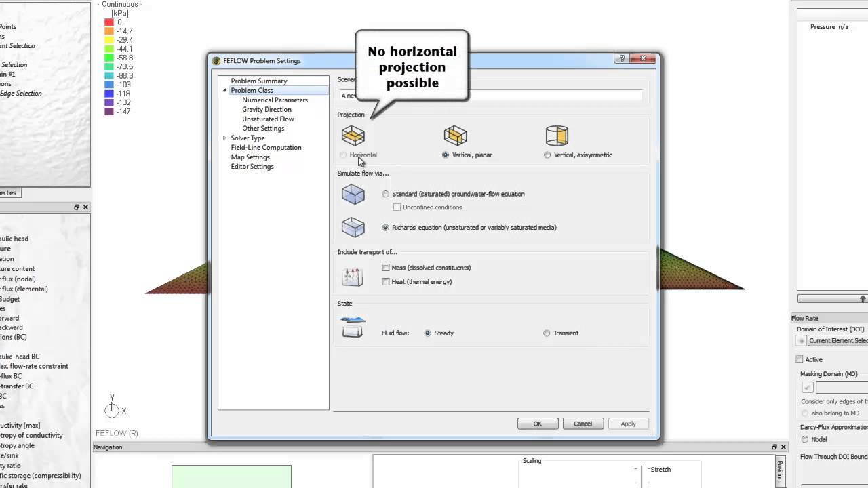
Task: Open Numerical Parameters settings
Action: click(275, 100)
